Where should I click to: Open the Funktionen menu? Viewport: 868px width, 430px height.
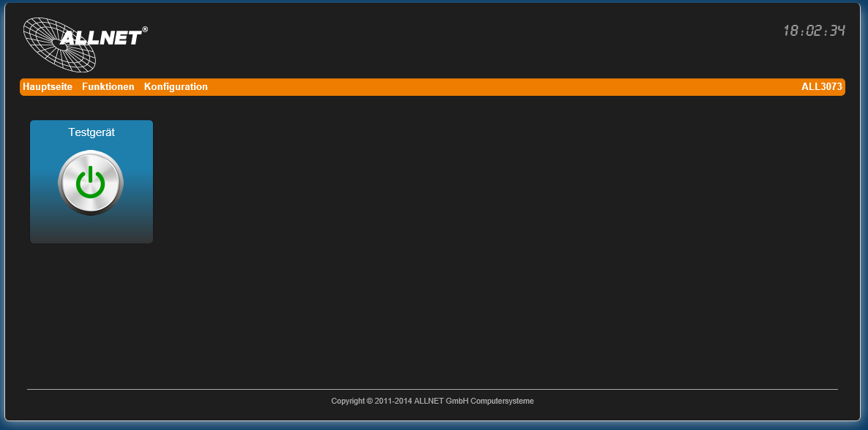(108, 87)
